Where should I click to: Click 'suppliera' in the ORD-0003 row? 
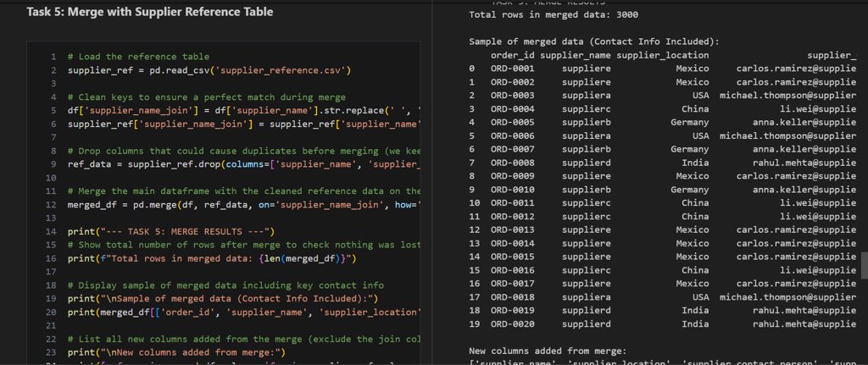tap(587, 96)
